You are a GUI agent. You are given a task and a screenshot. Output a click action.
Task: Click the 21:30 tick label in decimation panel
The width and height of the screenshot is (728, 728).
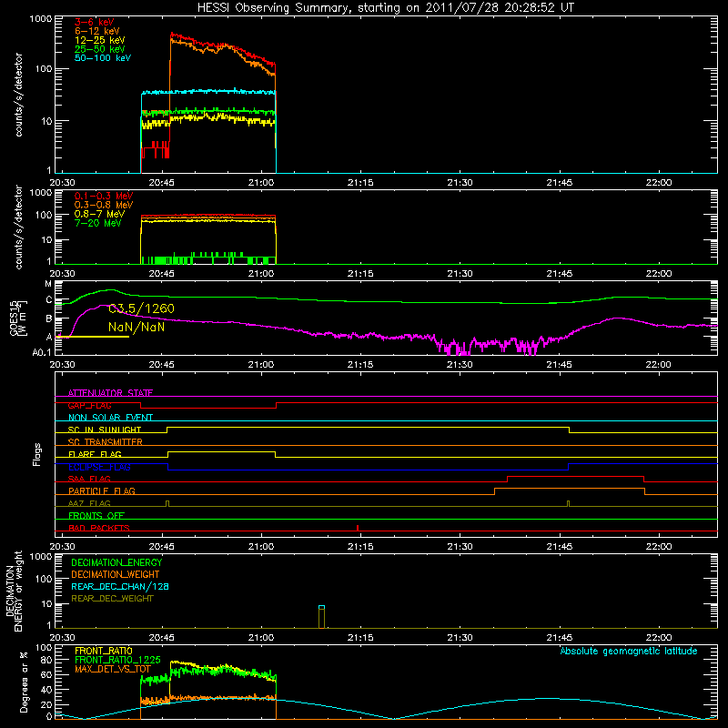(x=460, y=638)
